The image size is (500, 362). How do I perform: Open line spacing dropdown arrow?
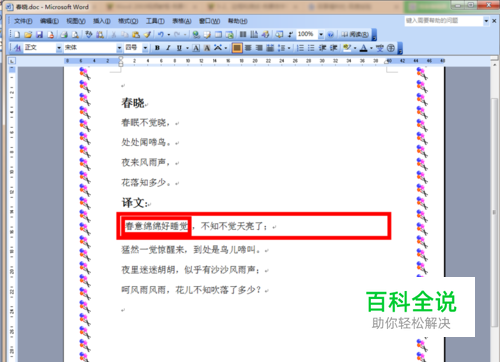(x=289, y=48)
